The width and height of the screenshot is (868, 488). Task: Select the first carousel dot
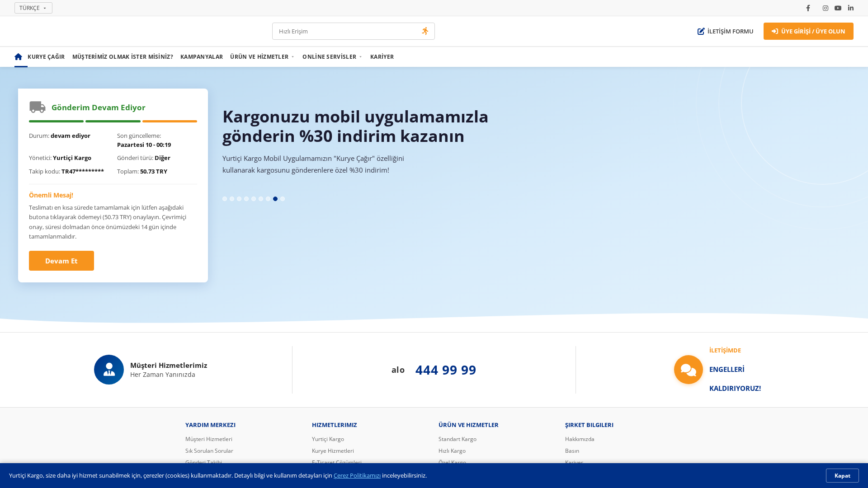click(225, 199)
